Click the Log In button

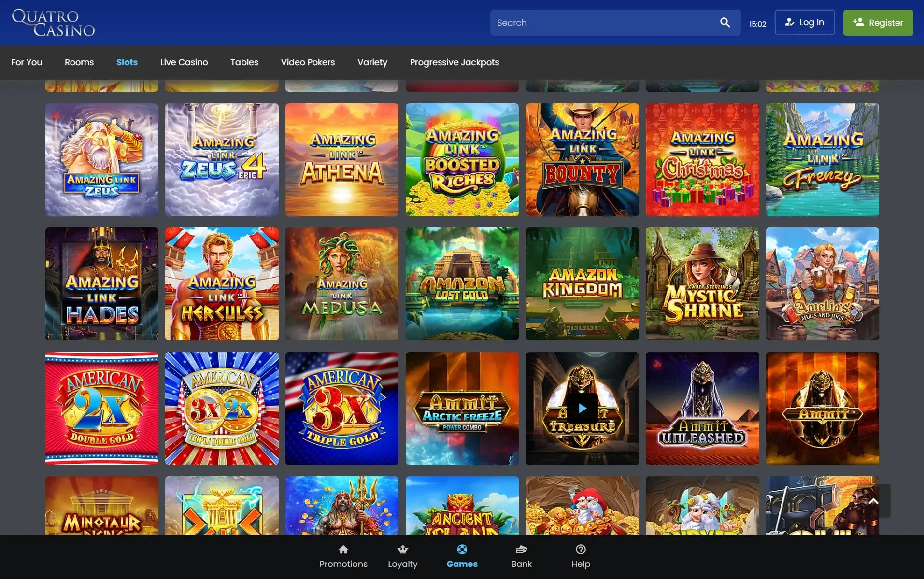(x=804, y=23)
